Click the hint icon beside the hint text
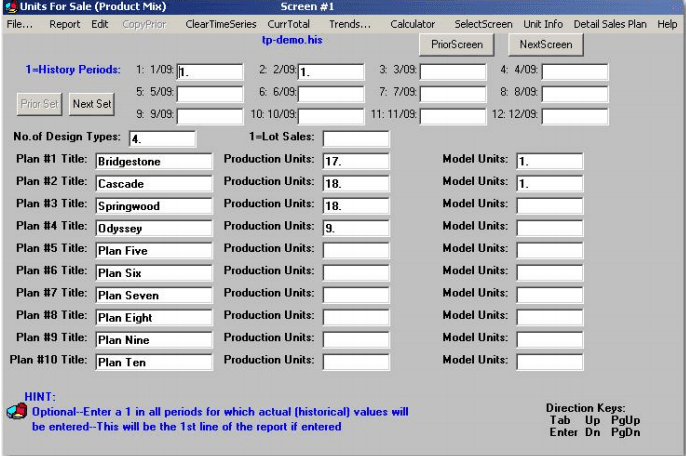 [x=14, y=411]
